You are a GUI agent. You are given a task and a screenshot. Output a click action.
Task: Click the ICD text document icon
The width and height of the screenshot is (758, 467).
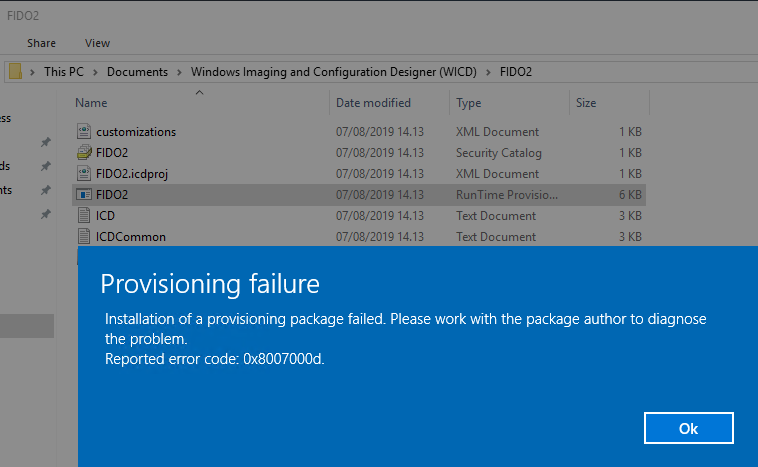85,216
